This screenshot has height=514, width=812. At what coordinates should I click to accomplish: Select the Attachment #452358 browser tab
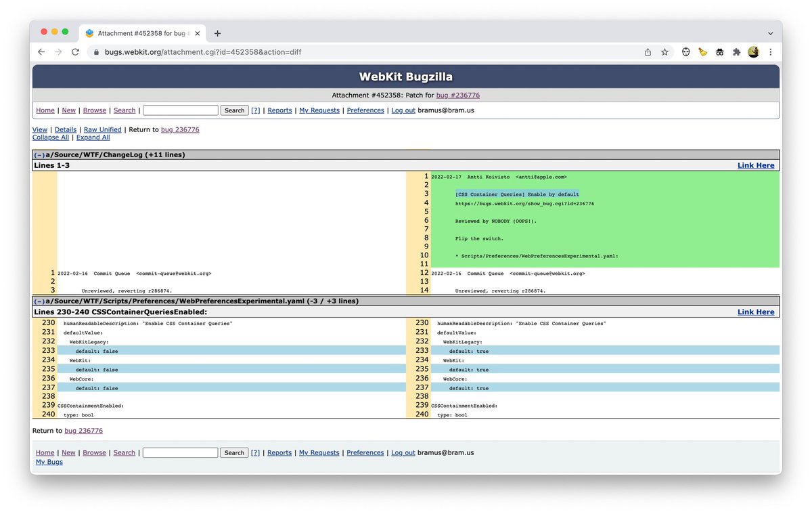[142, 33]
